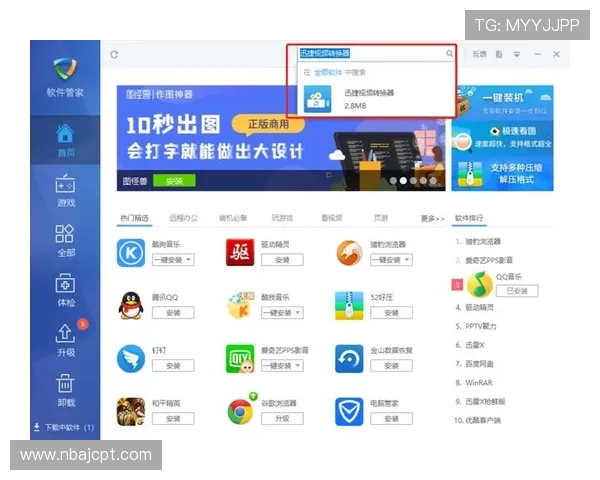Click the 52好压 app icon
Screen dimensions: 600x480
(x=349, y=305)
